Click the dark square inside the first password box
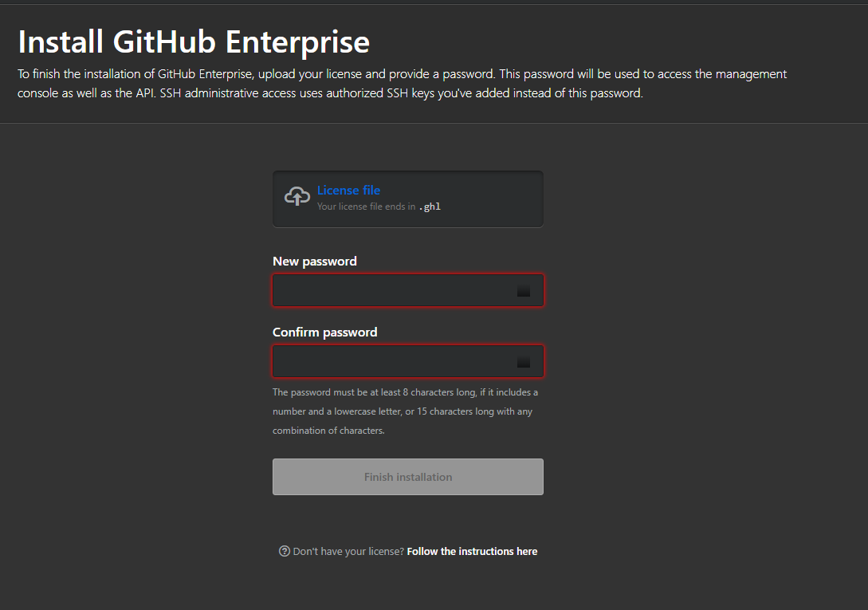This screenshot has width=868, height=610. coord(524,290)
